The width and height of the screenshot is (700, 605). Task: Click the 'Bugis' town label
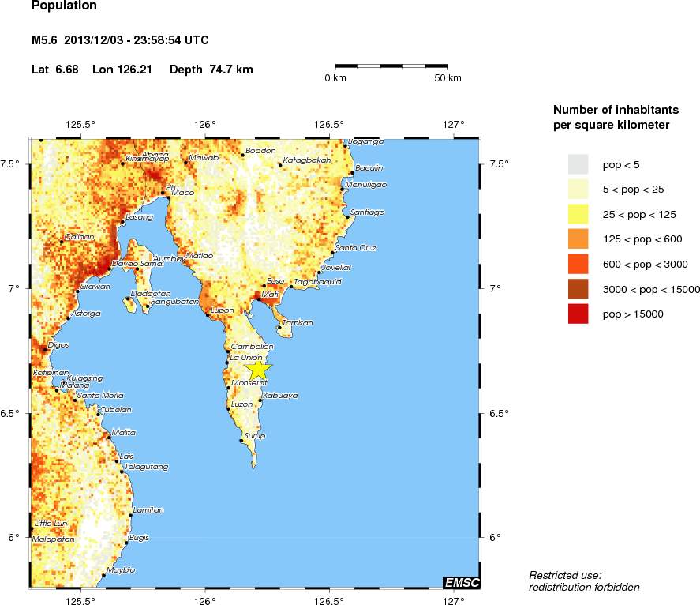[139, 538]
